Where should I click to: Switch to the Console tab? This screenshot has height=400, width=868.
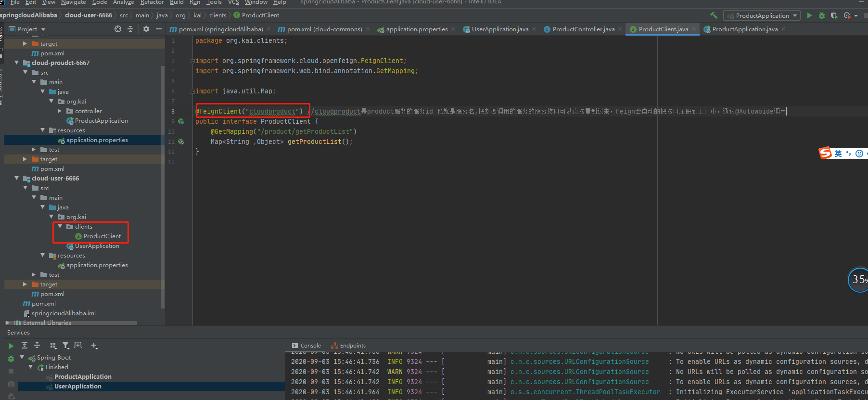point(306,346)
